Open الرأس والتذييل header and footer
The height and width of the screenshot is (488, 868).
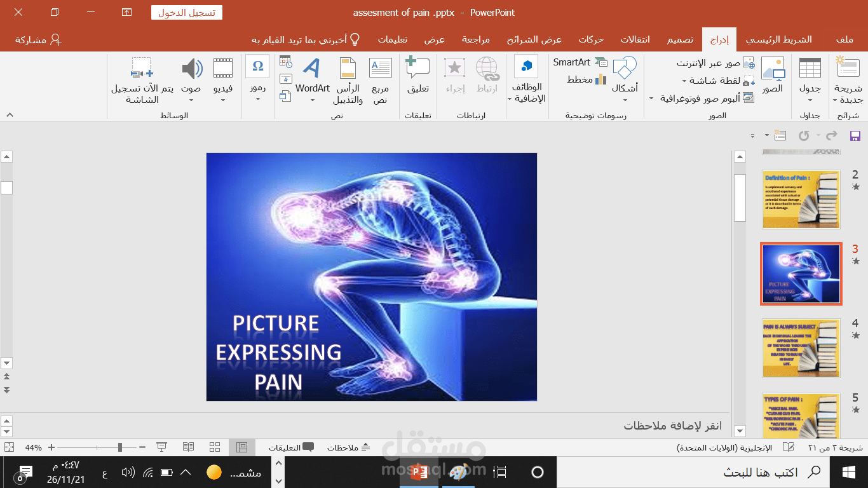point(347,81)
